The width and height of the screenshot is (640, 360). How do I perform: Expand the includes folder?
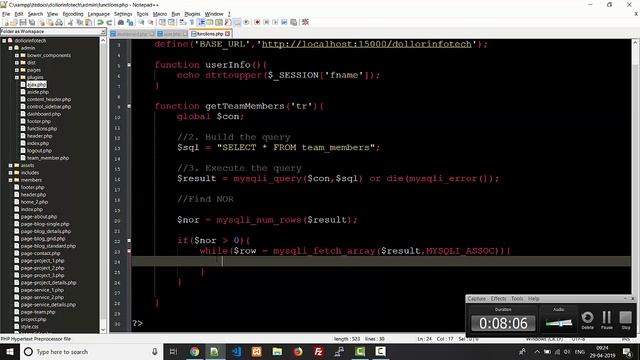click(x=11, y=173)
